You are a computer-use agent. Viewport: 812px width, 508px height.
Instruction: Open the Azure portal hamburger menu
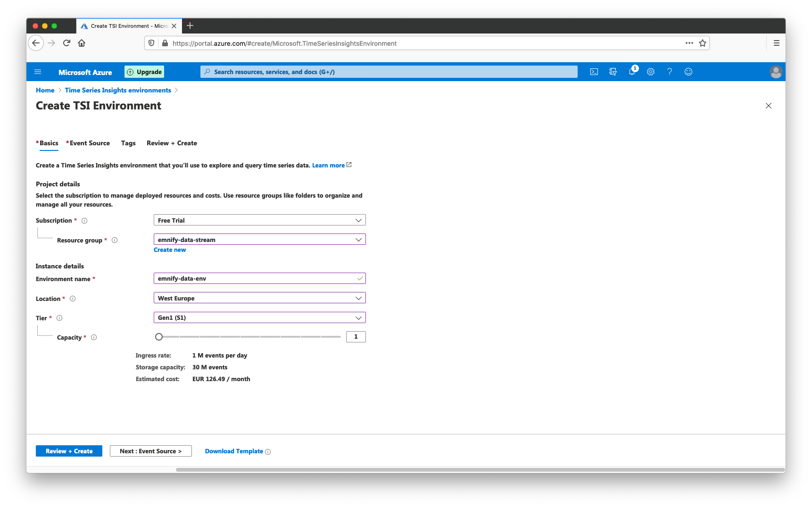[38, 72]
